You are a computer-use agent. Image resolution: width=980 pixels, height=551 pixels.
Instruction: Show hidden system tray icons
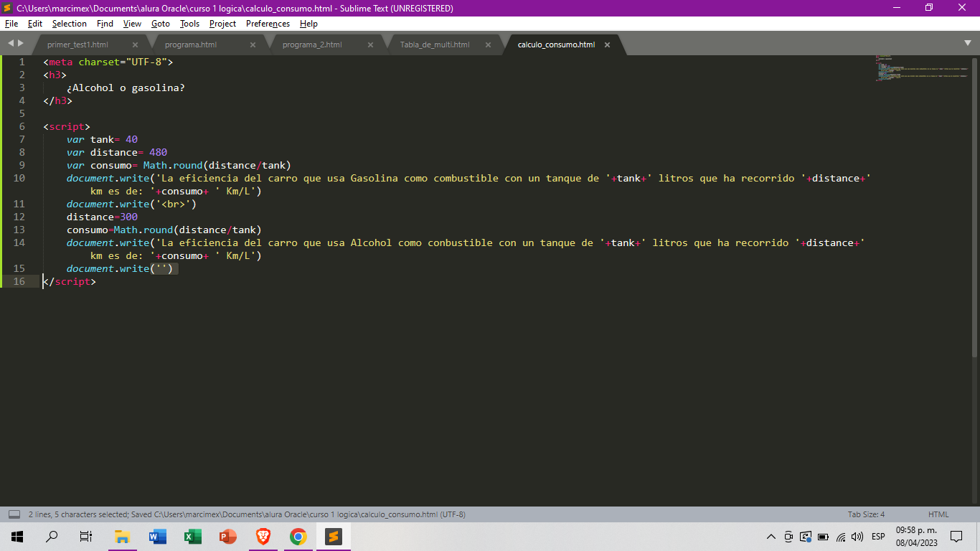click(771, 537)
